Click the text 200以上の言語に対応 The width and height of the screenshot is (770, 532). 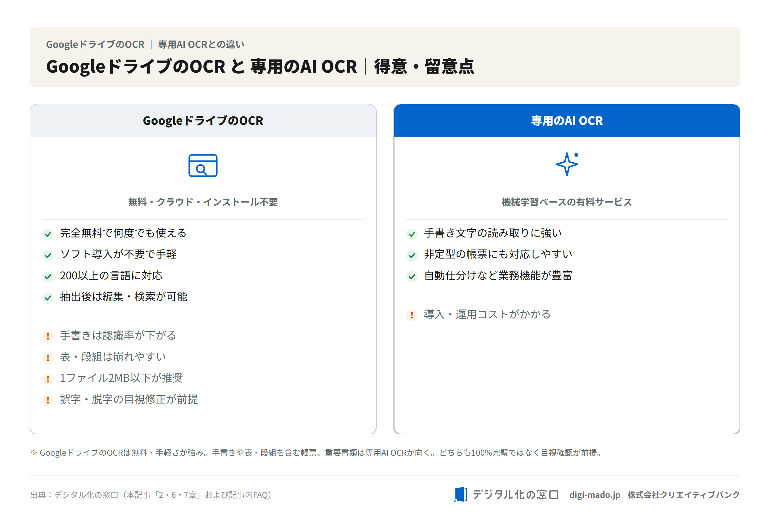point(111,276)
